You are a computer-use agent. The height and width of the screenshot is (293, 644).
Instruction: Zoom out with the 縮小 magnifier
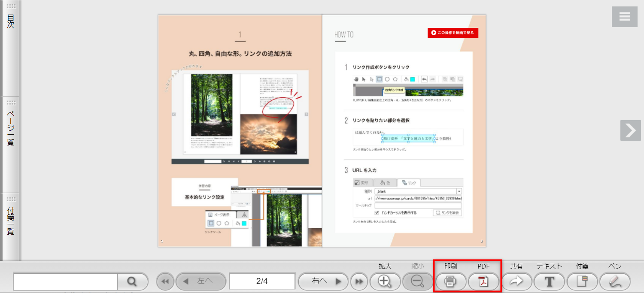417,281
